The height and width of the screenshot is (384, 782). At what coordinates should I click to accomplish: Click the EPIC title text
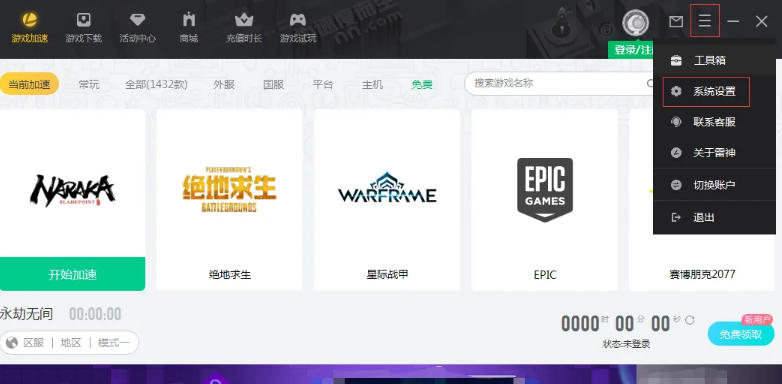tap(545, 275)
